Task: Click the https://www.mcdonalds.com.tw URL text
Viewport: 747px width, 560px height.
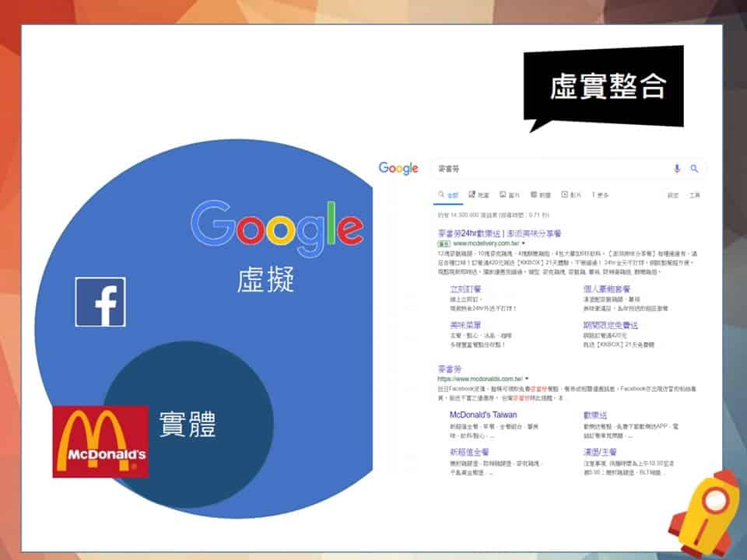Action: 480,379
